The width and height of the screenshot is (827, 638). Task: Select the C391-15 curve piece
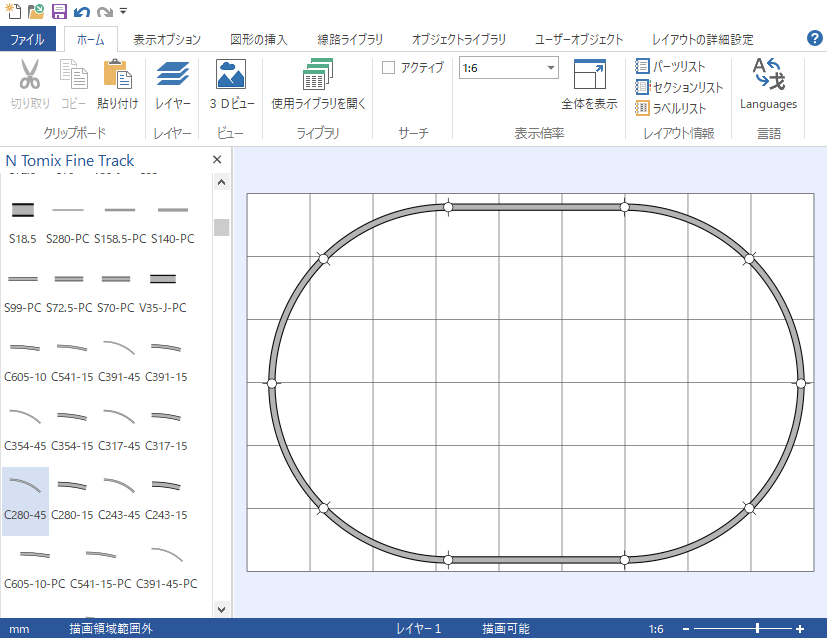pos(166,360)
